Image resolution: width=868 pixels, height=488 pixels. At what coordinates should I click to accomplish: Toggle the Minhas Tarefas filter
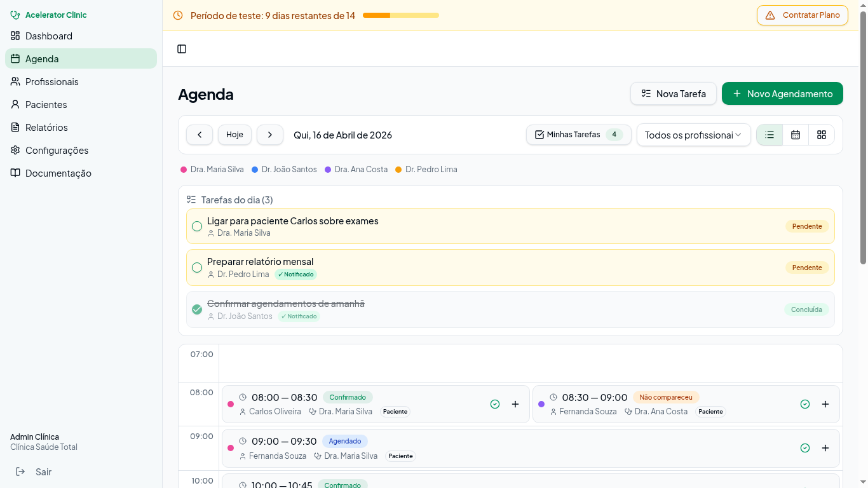click(x=578, y=135)
